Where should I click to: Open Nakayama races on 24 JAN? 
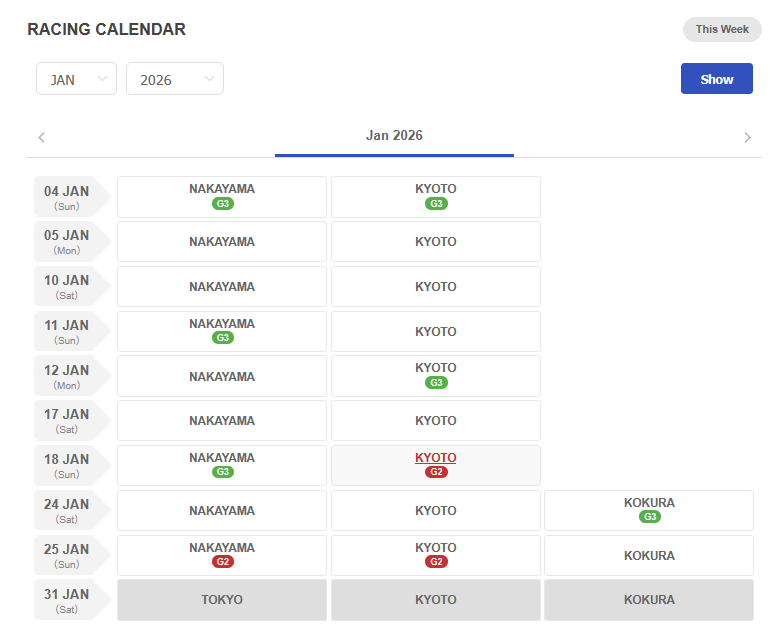[222, 510]
